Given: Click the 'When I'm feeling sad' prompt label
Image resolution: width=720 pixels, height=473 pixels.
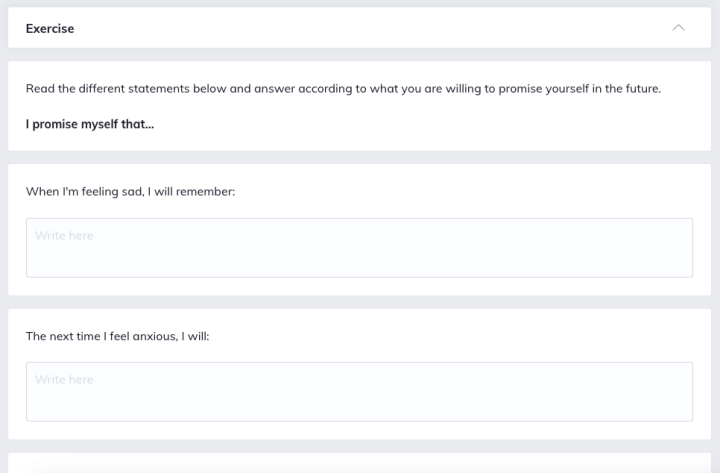Looking at the screenshot, I should 130,191.
